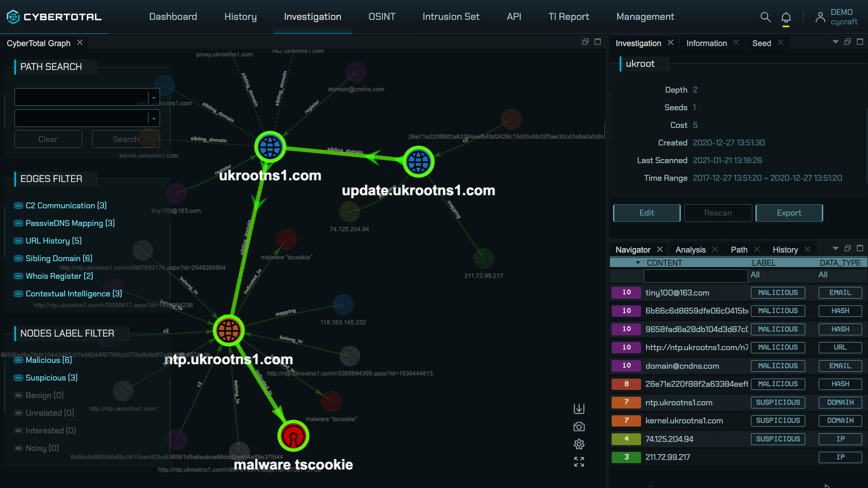Click the CyberTotal logo icon
868x488 pixels.
click(13, 17)
